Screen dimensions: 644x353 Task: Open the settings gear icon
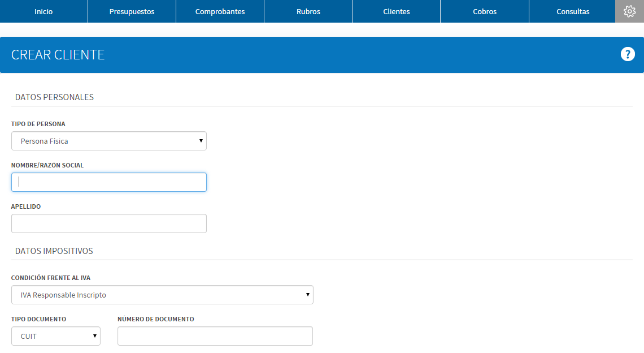[629, 11]
